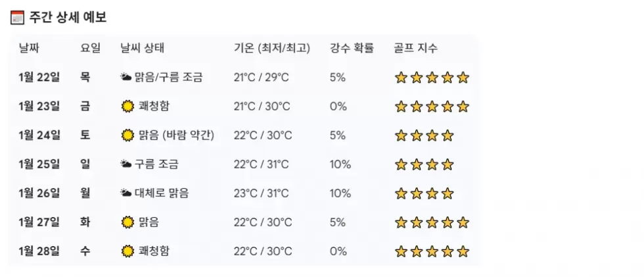Select the 1월 24일 date cell
644x277 pixels.
tap(39, 136)
